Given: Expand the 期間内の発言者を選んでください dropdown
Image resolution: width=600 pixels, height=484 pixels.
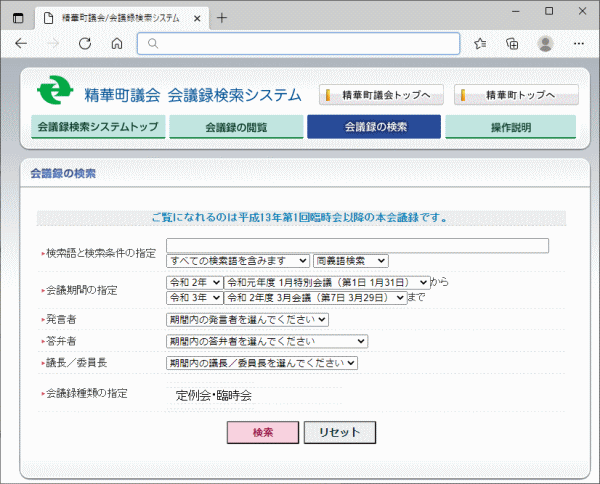Looking at the screenshot, I should click(248, 319).
